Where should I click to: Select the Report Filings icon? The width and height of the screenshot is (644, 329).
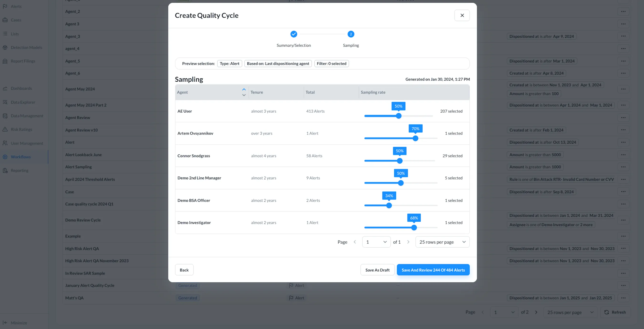click(x=5, y=61)
